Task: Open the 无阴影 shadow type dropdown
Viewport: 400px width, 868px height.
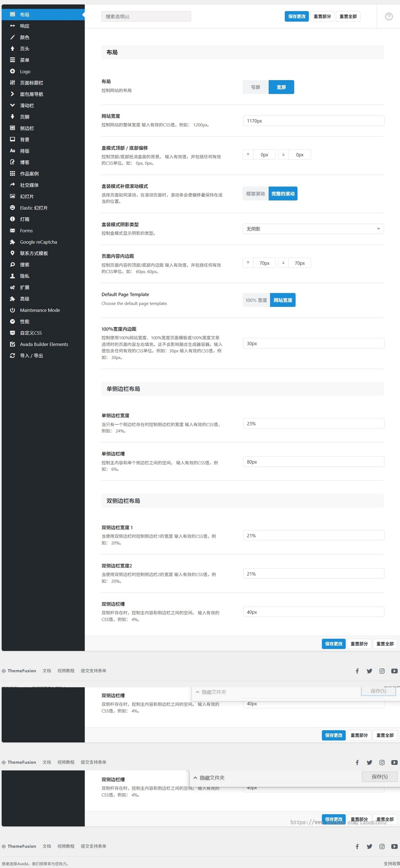Action: pyautogui.click(x=313, y=229)
